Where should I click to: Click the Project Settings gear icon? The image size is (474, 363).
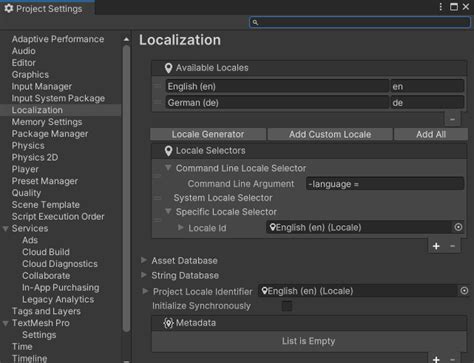point(9,8)
